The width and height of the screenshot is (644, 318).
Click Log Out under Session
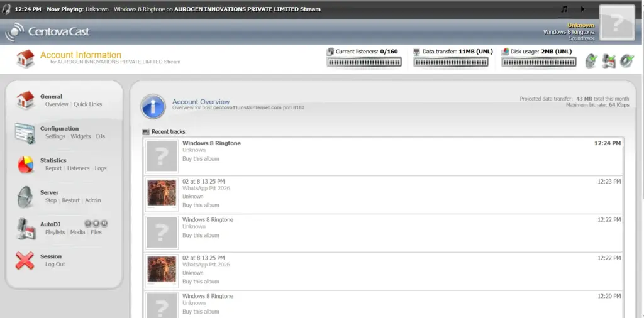(55, 264)
